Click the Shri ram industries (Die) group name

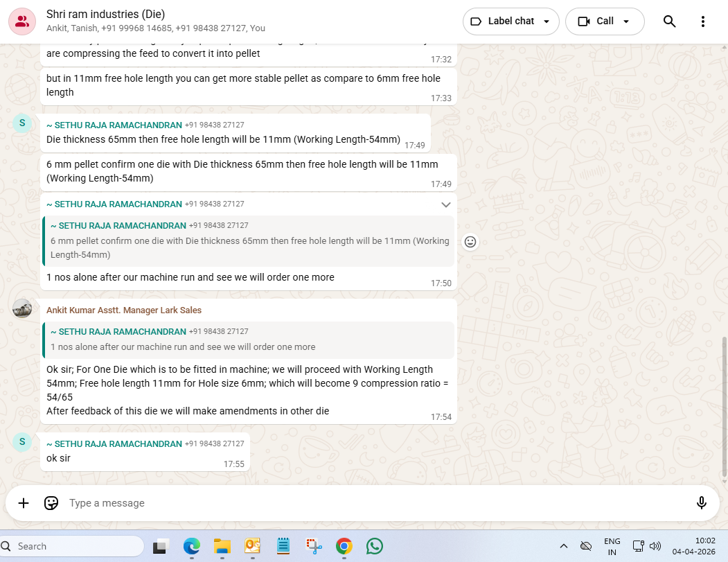click(x=105, y=14)
